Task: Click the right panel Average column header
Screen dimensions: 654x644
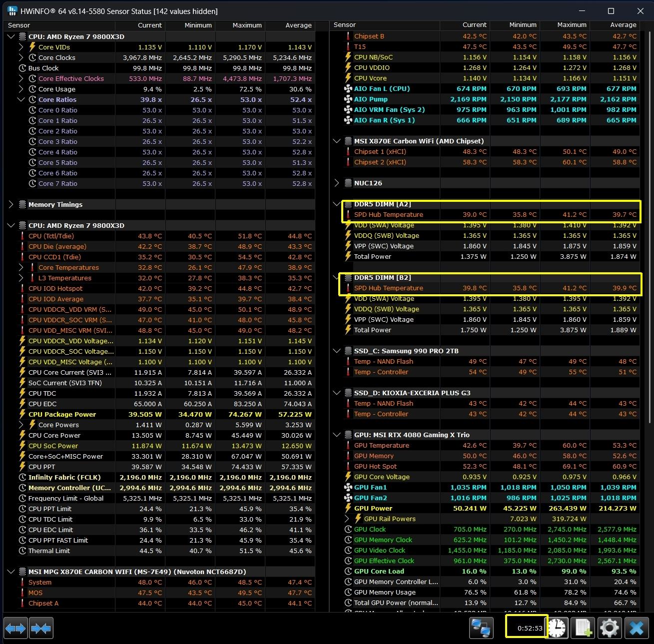Action: coord(615,24)
